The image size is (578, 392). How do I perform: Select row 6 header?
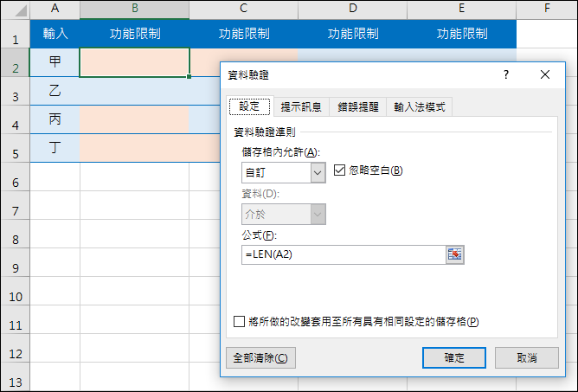pyautogui.click(x=15, y=177)
